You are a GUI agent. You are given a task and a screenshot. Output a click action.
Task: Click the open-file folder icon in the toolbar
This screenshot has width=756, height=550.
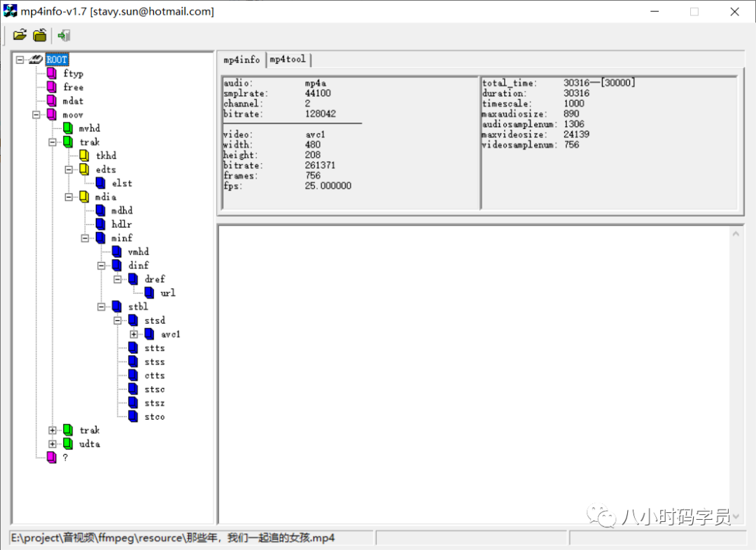(x=20, y=35)
